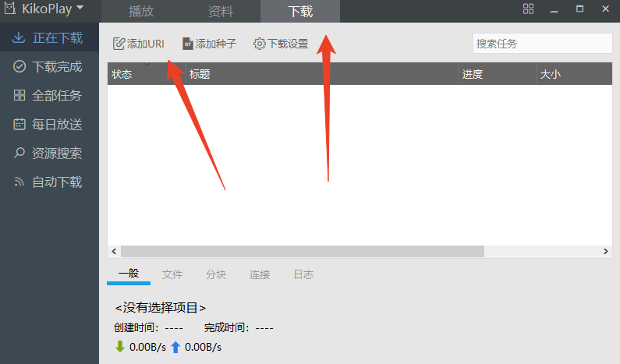Open 资源搜索 magnifier icon in sidebar
This screenshot has width=620, height=364.
(19, 153)
